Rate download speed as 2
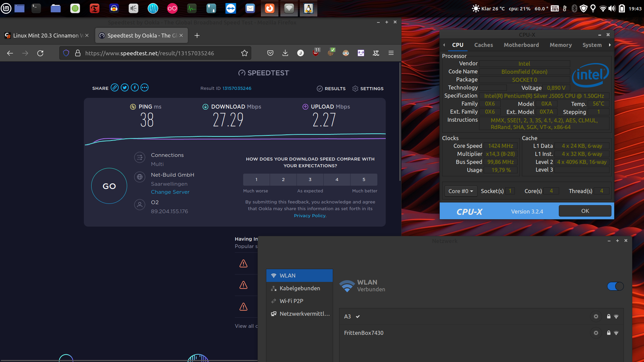The width and height of the screenshot is (644, 362). tap(283, 180)
